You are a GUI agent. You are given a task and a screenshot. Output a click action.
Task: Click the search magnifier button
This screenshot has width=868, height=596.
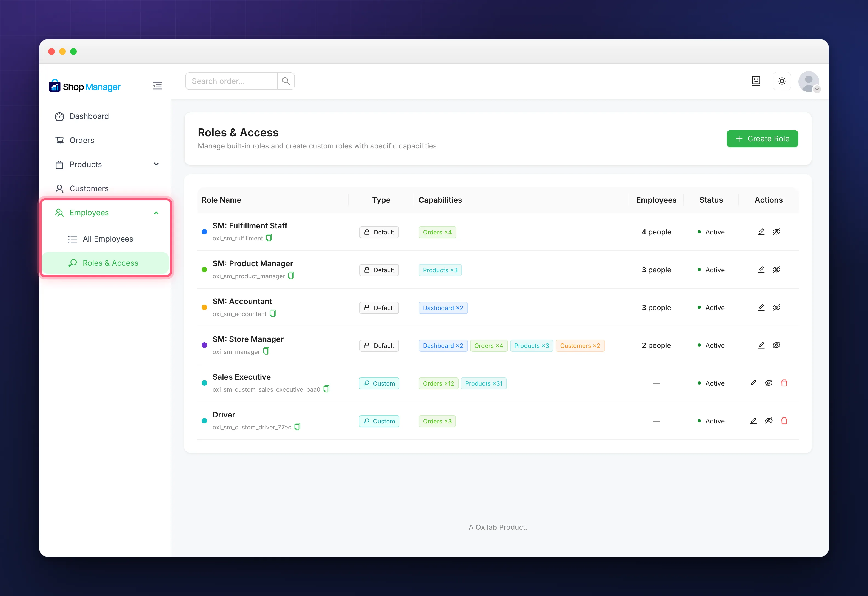click(x=286, y=81)
